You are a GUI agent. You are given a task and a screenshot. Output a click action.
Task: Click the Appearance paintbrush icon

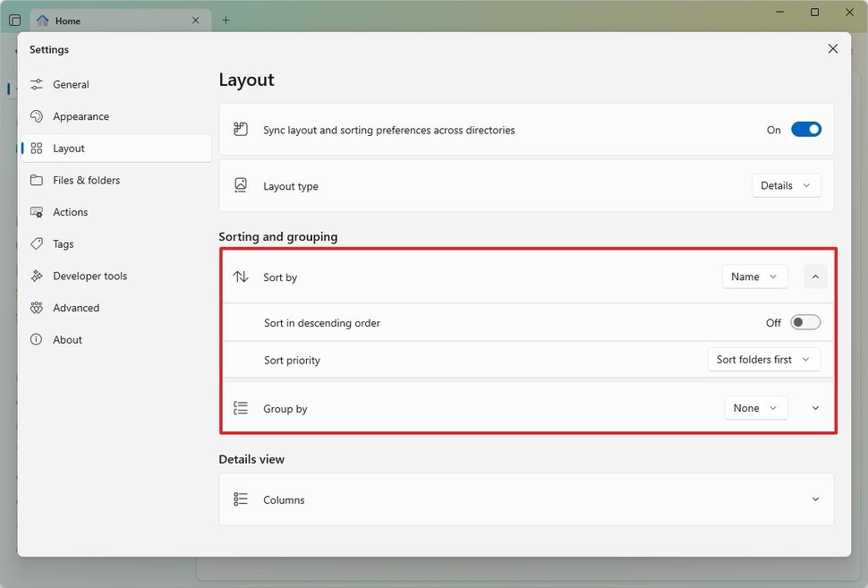tap(37, 116)
